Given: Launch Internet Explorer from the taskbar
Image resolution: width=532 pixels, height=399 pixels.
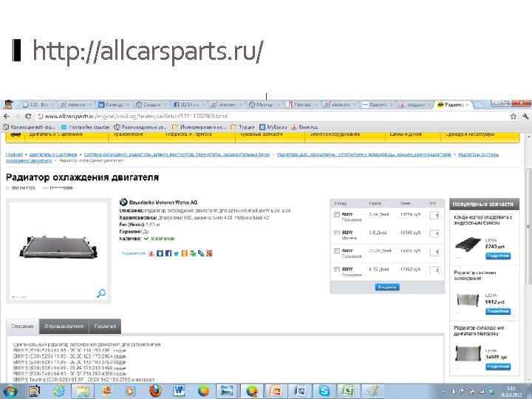Looking at the screenshot, I should tap(58, 392).
